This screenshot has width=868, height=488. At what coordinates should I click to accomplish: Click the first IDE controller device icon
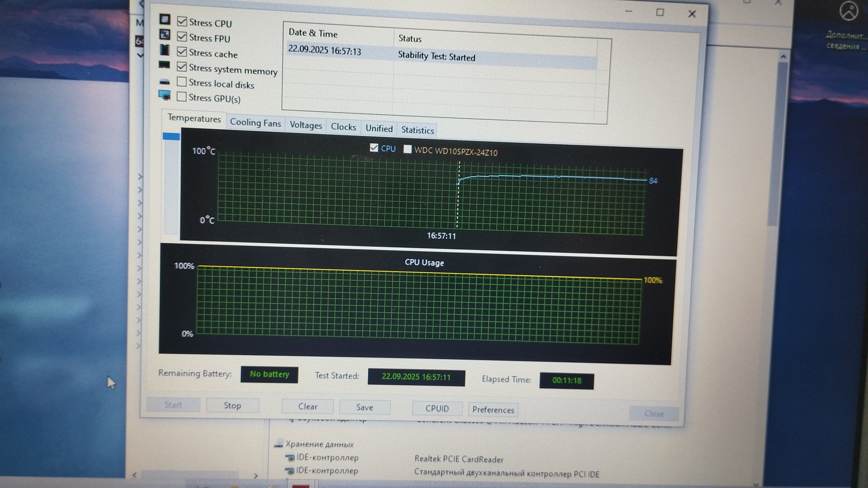pyautogui.click(x=290, y=457)
